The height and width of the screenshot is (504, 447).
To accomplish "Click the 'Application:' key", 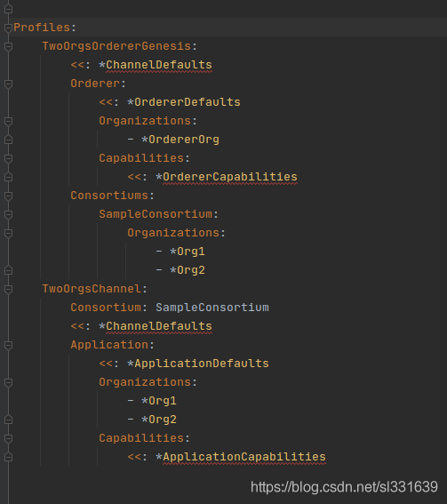I will 113,344.
